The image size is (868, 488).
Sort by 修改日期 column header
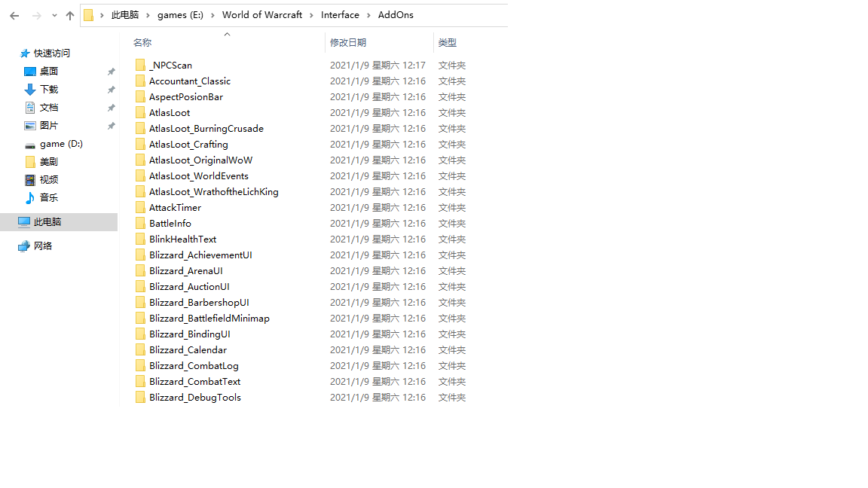(x=347, y=43)
